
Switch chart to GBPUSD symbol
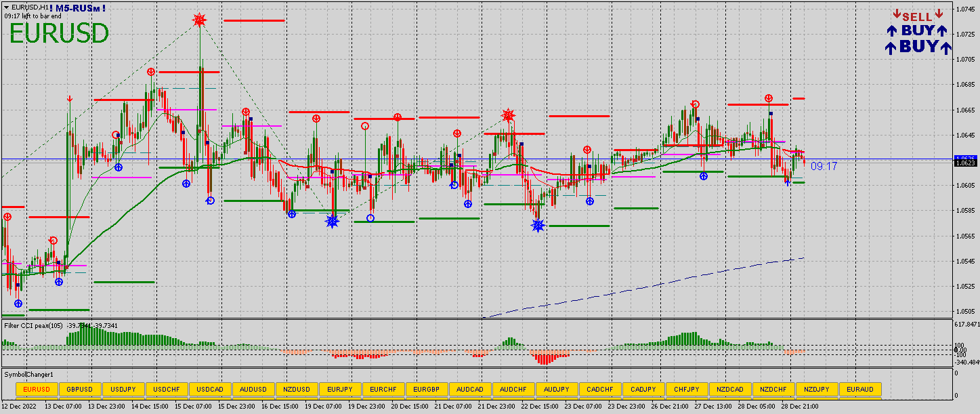[80, 389]
